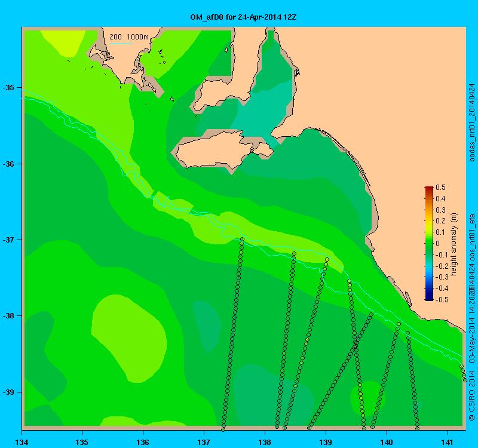This screenshot has width=478, height=448.
Task: Click latitude tick label -35
Action: [x=8, y=88]
